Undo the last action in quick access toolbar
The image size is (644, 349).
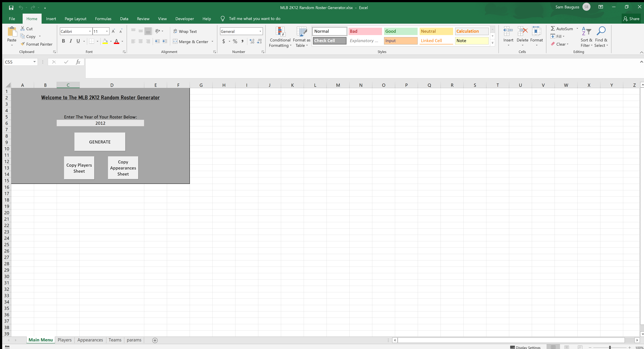[x=21, y=8]
